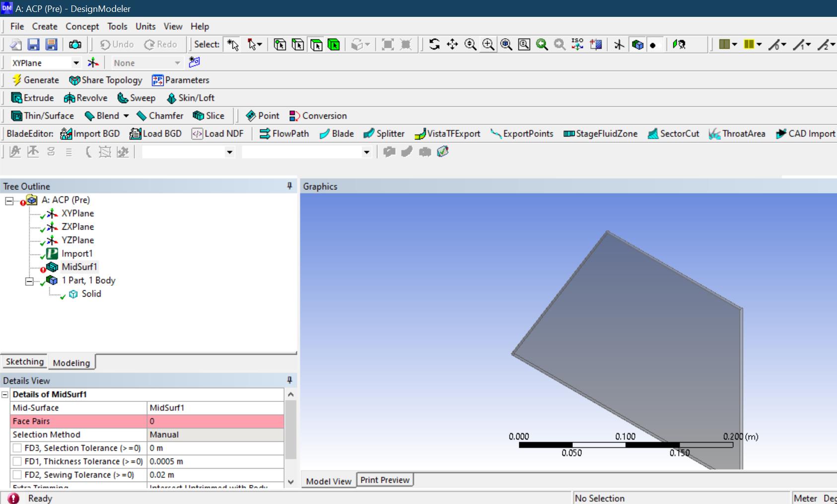This screenshot has height=504, width=837.
Task: Toggle display of points
Action: point(653,45)
